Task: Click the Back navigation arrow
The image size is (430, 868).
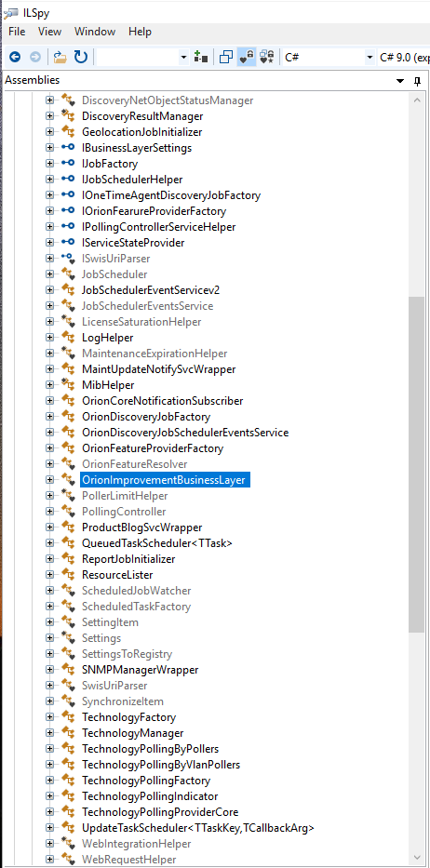Action: [x=16, y=57]
